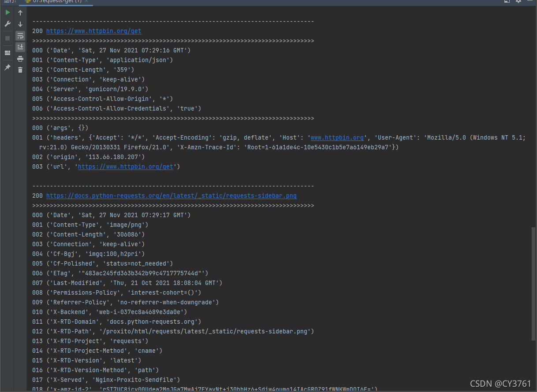Select the 'X-RTD-Domain' docs.python-requests.org line
The image size is (537, 392).
pos(117,322)
